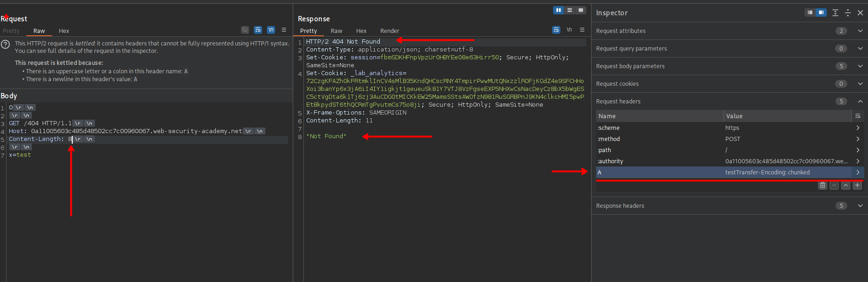The width and height of the screenshot is (868, 282).
Task: Add a new request header with plus icon
Action: coord(857,186)
